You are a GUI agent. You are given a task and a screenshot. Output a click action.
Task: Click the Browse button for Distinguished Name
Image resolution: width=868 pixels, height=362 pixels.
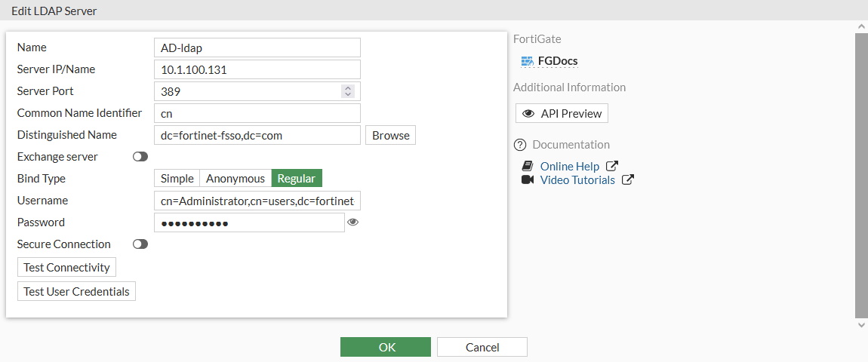pos(391,136)
